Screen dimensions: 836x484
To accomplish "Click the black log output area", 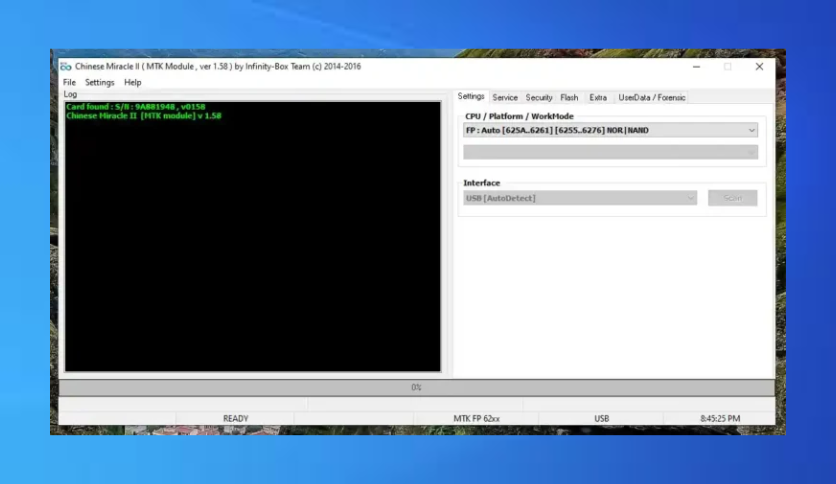I will (x=253, y=236).
